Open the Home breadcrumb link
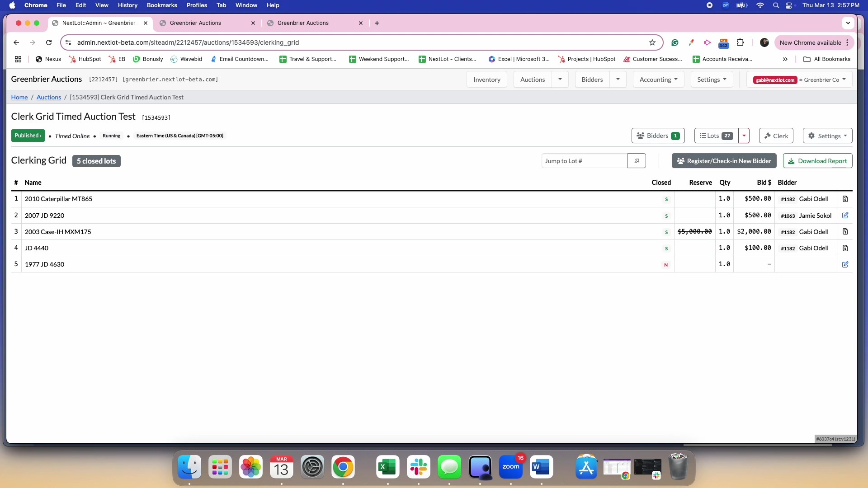868x488 pixels. [x=19, y=97]
